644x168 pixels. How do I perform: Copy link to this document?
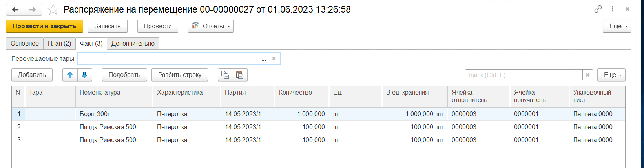(x=598, y=9)
